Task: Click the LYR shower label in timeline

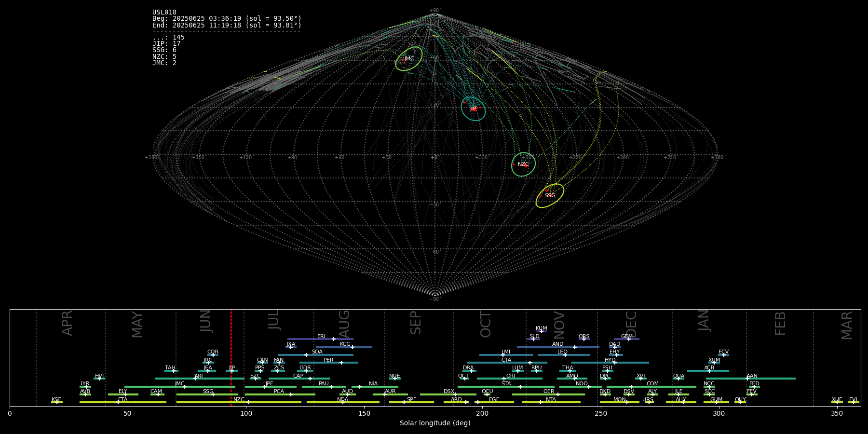Action: click(85, 384)
